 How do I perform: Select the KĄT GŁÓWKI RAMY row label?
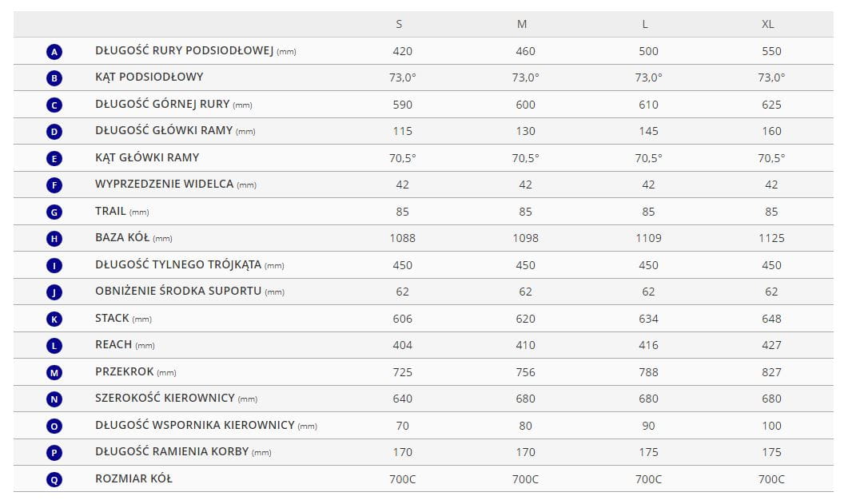147,157
